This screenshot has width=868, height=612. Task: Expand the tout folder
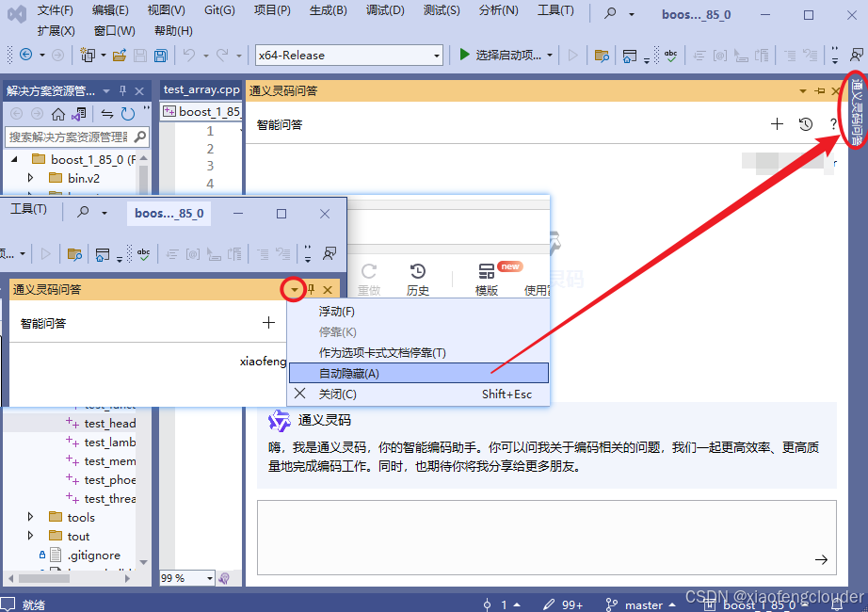pyautogui.click(x=30, y=536)
